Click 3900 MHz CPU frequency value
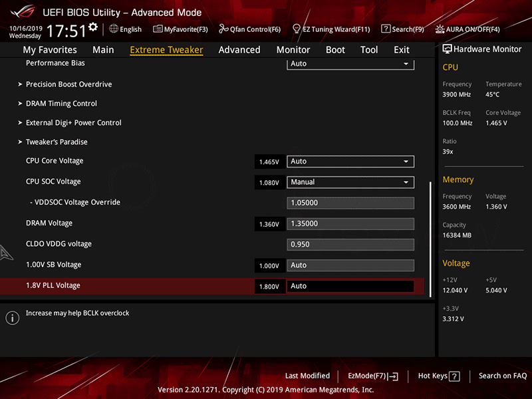This screenshot has height=399, width=532. pos(456,94)
